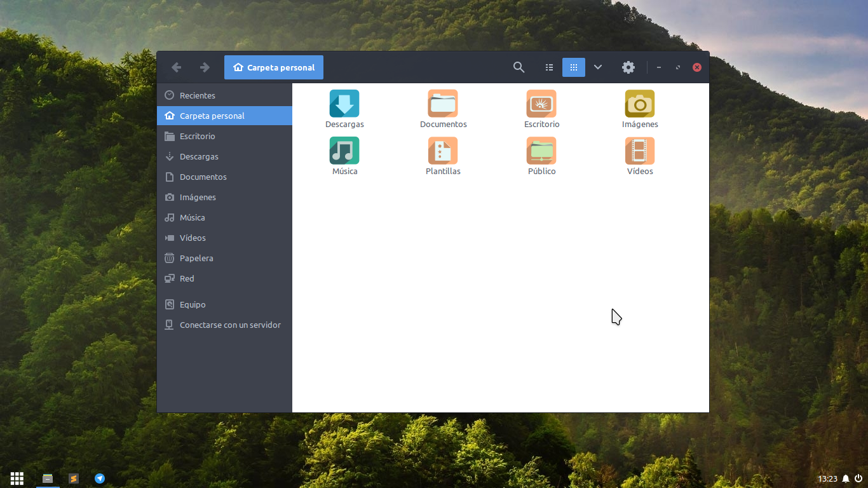Launch Telegram from taskbar

tap(100, 478)
